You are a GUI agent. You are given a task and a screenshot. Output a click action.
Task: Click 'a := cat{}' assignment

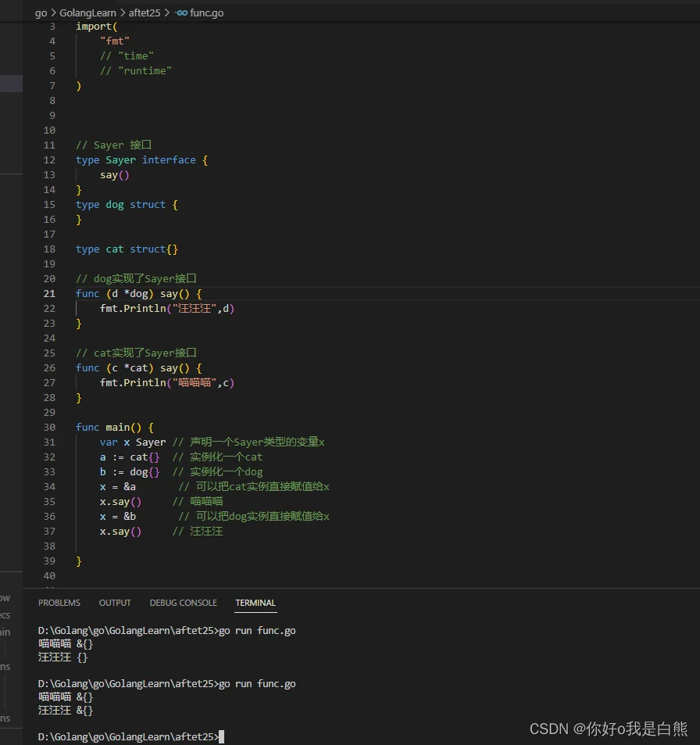point(130,457)
